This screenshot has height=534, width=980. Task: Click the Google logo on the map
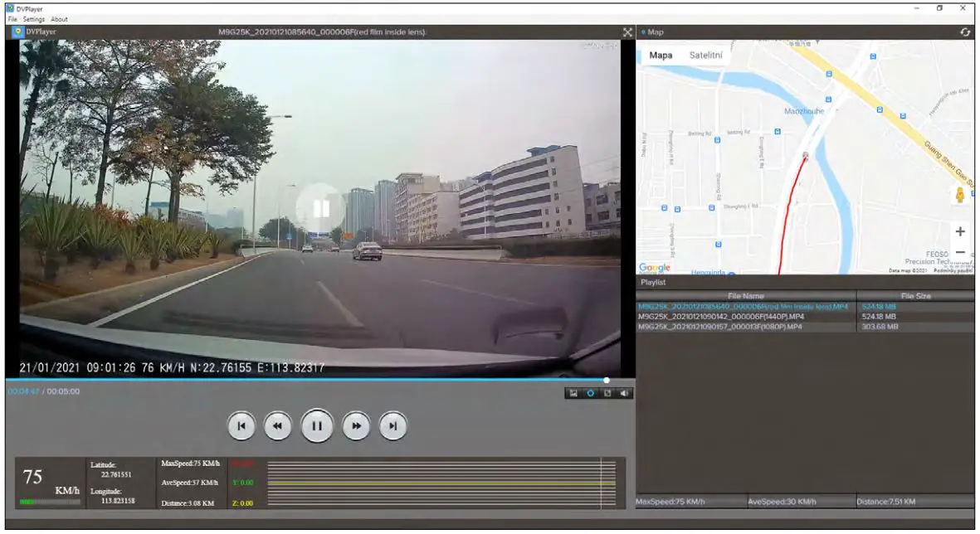655,267
